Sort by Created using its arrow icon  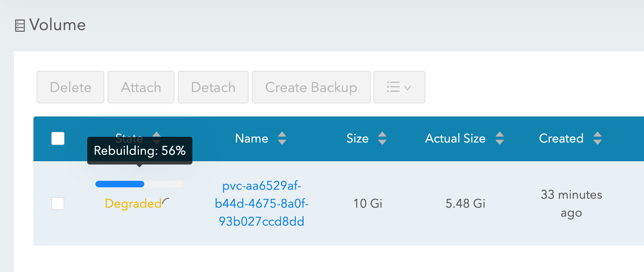tap(598, 138)
